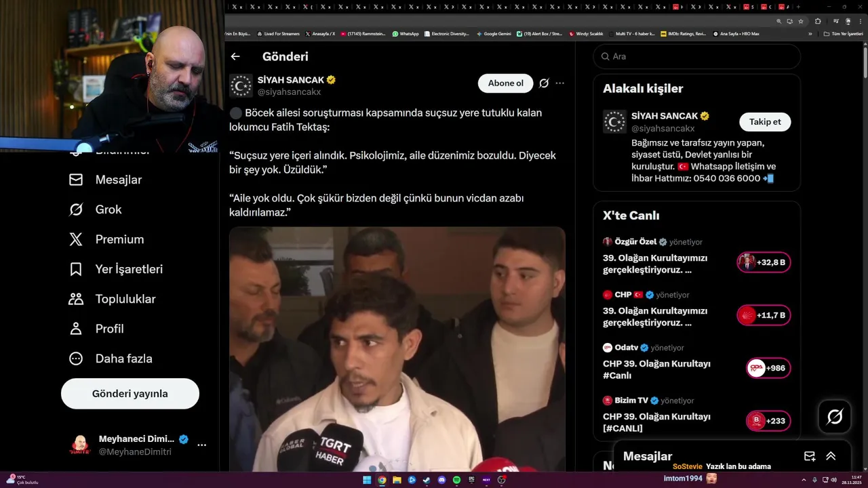Expand the Daha fazla menu
The height and width of the screenshot is (488, 868).
point(111,359)
